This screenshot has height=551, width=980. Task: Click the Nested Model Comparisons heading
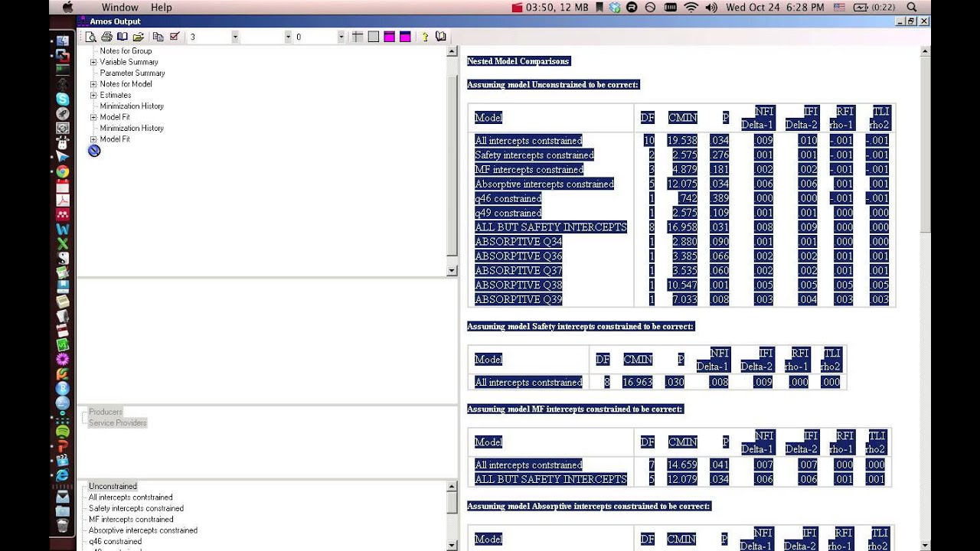(519, 61)
